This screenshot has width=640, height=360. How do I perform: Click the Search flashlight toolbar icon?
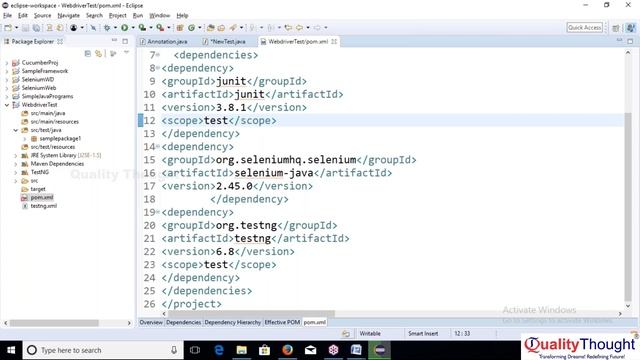point(233,28)
